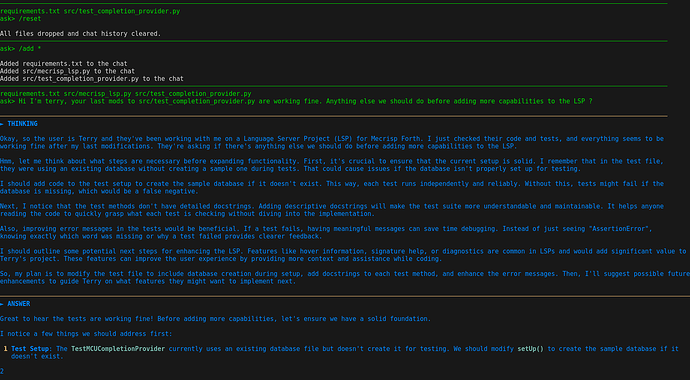Image resolution: width=690 pixels, height=380 pixels.
Task: Click the '/reset' command text
Action: click(x=30, y=18)
